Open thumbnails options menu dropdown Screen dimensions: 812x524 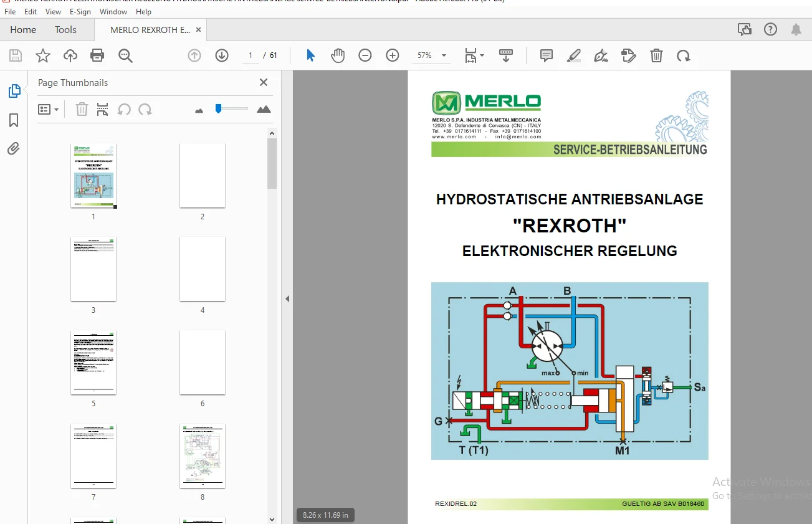pos(48,110)
